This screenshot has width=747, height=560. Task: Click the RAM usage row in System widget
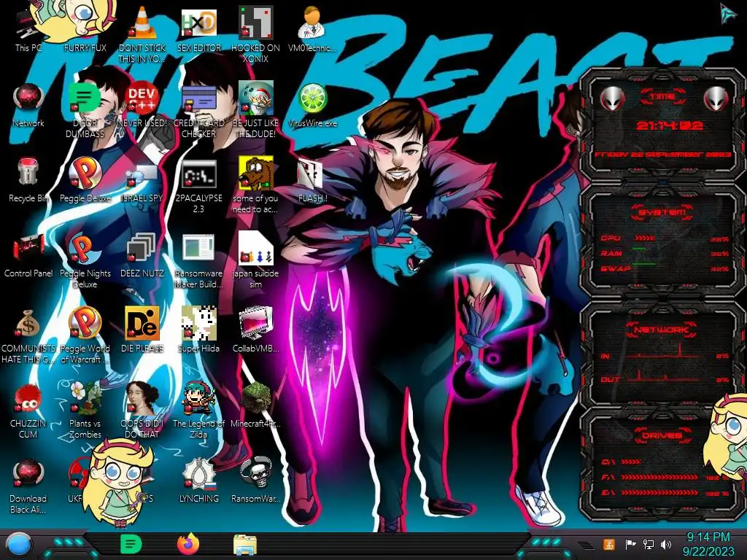(x=665, y=253)
